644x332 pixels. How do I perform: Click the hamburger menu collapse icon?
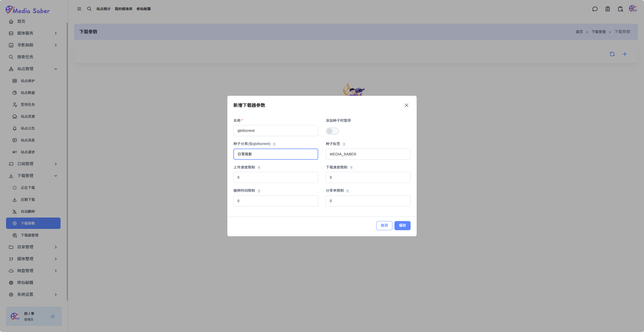[79, 9]
